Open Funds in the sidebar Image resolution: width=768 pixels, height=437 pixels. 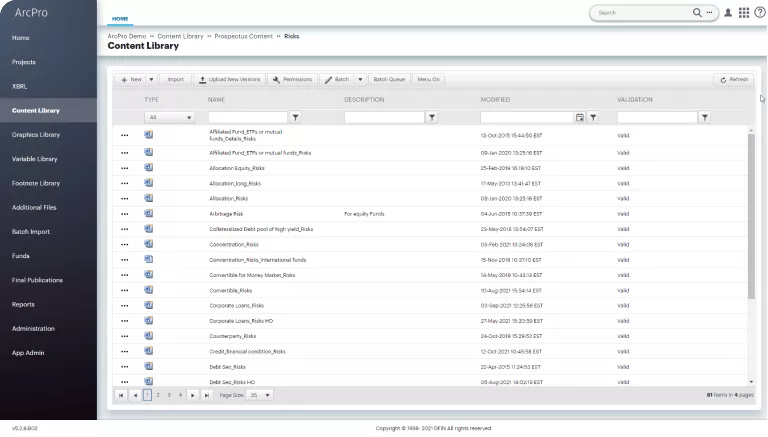coord(21,256)
